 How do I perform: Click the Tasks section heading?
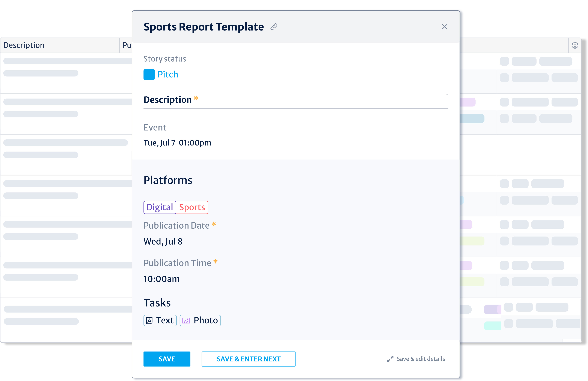(157, 303)
